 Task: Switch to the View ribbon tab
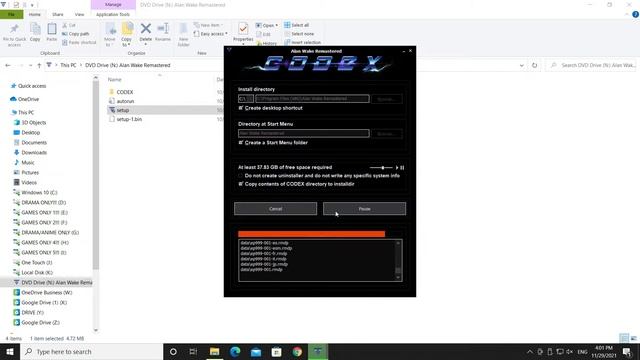pyautogui.click(x=79, y=14)
